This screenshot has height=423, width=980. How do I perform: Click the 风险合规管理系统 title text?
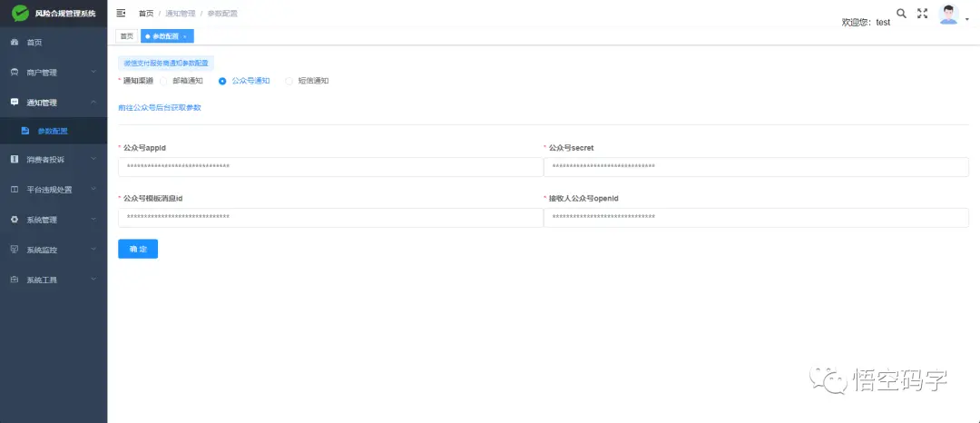tap(65, 13)
